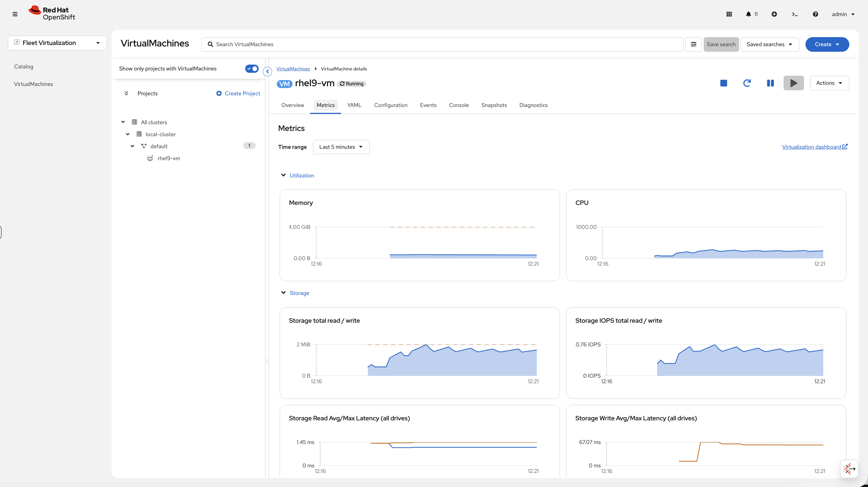Image resolution: width=868 pixels, height=487 pixels.
Task: Open the quick create plus menu
Action: click(774, 14)
